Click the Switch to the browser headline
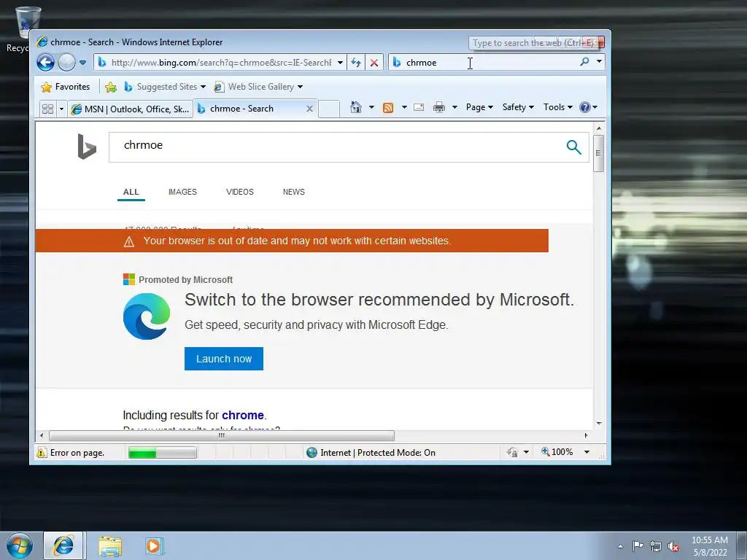The image size is (747, 560). point(379,300)
